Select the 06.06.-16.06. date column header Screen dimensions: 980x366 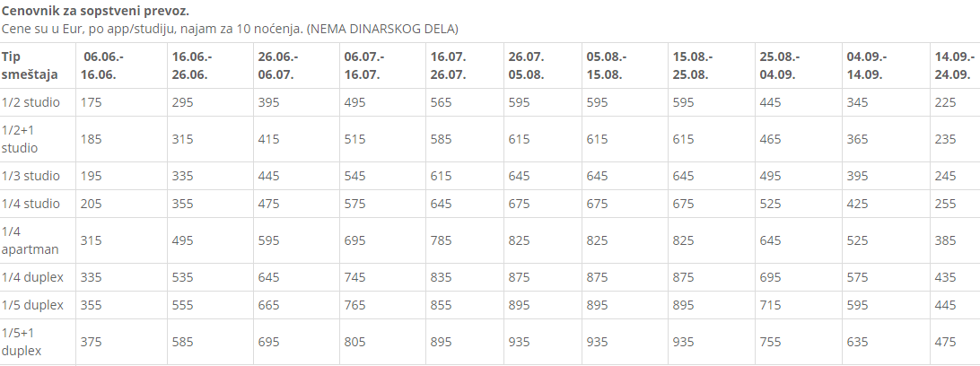104,65
